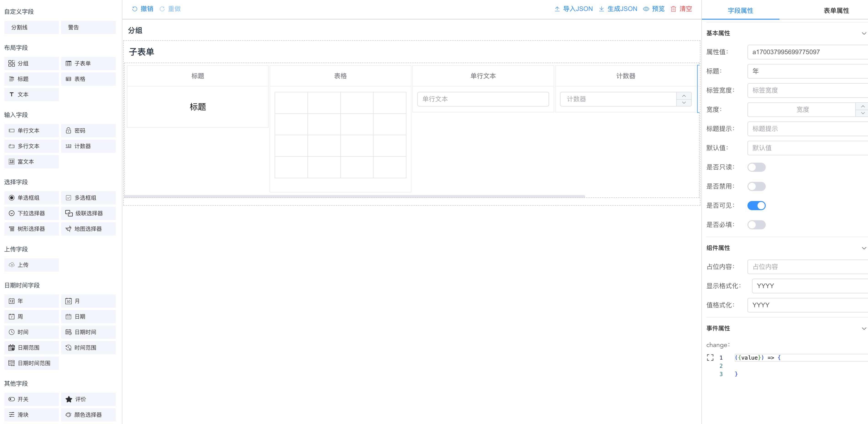Click the 标签宽度 input field
This screenshot has width=868, height=424.
[807, 90]
